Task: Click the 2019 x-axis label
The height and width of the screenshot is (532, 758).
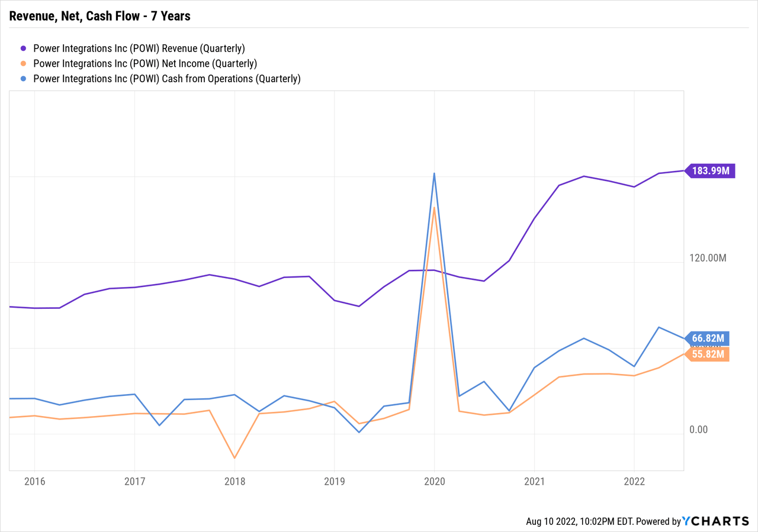Action: pos(334,481)
